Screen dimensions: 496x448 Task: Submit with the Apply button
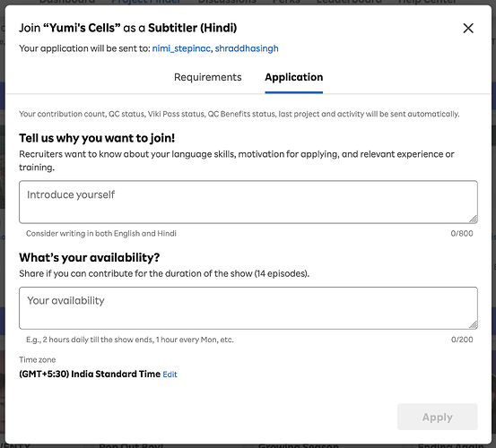[437, 417]
